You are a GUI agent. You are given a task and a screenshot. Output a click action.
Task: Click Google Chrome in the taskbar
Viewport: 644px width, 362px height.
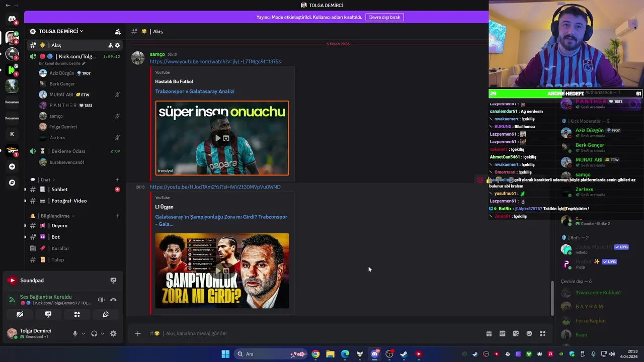click(x=315, y=354)
